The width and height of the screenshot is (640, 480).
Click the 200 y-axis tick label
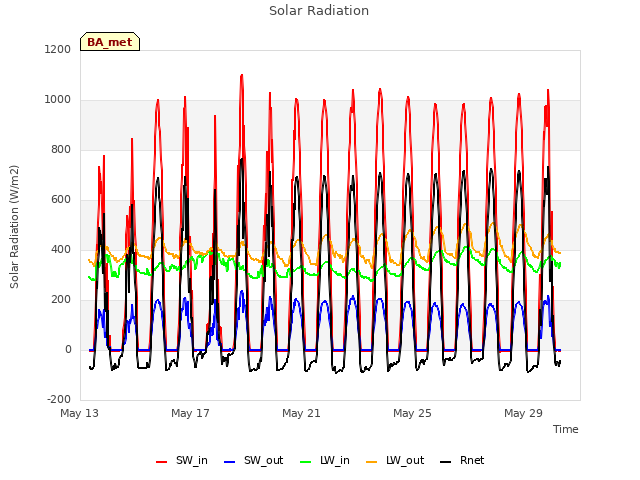point(61,300)
